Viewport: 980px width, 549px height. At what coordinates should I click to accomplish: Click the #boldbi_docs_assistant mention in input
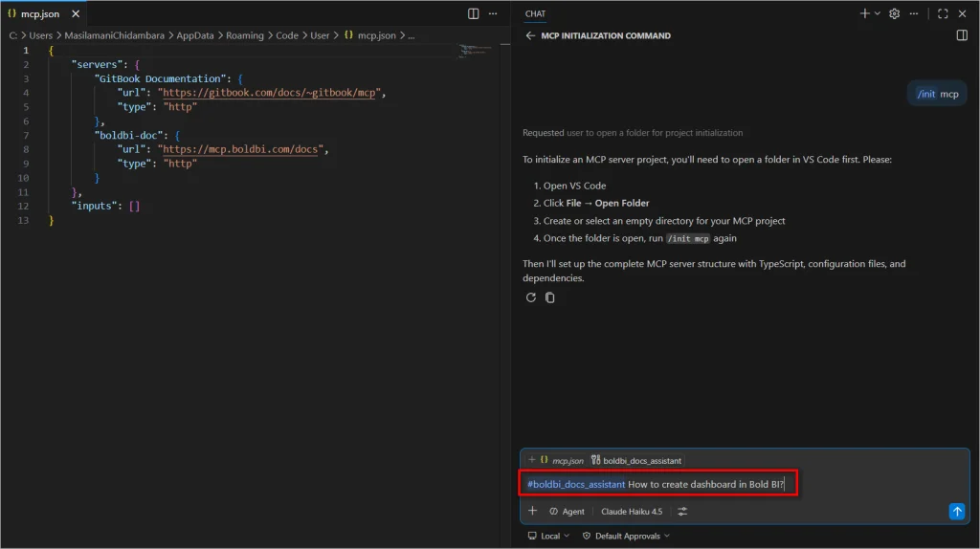(x=575, y=484)
